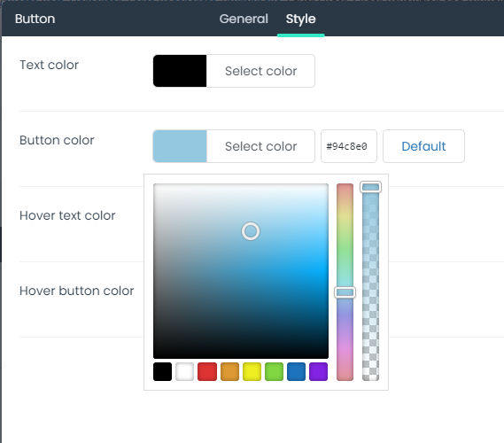Pick the black preset swatch
This screenshot has width=504, height=443.
click(x=163, y=371)
